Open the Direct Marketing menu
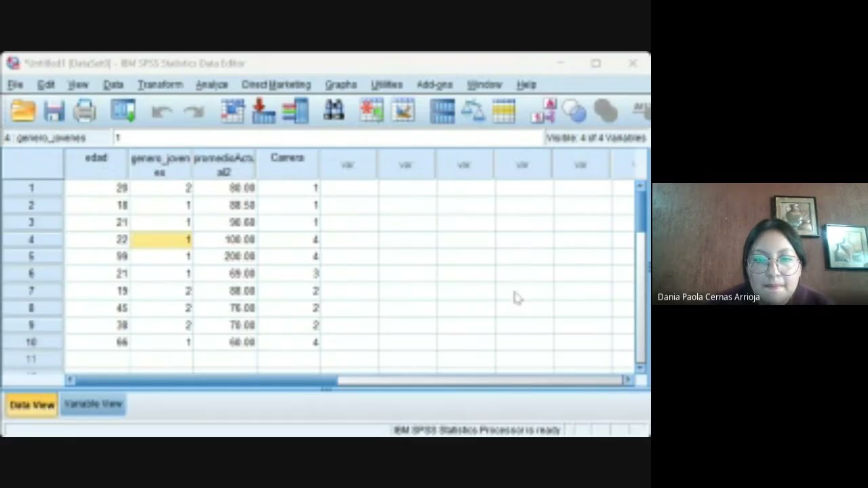Screen dimensions: 868x488 276,85
